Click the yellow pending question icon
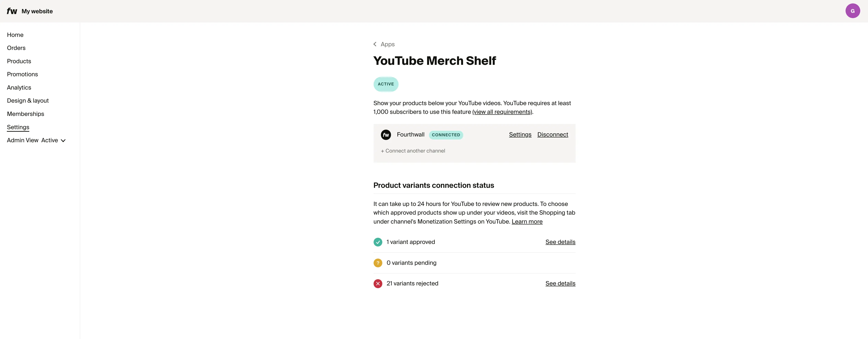The image size is (868, 339). coord(378,263)
